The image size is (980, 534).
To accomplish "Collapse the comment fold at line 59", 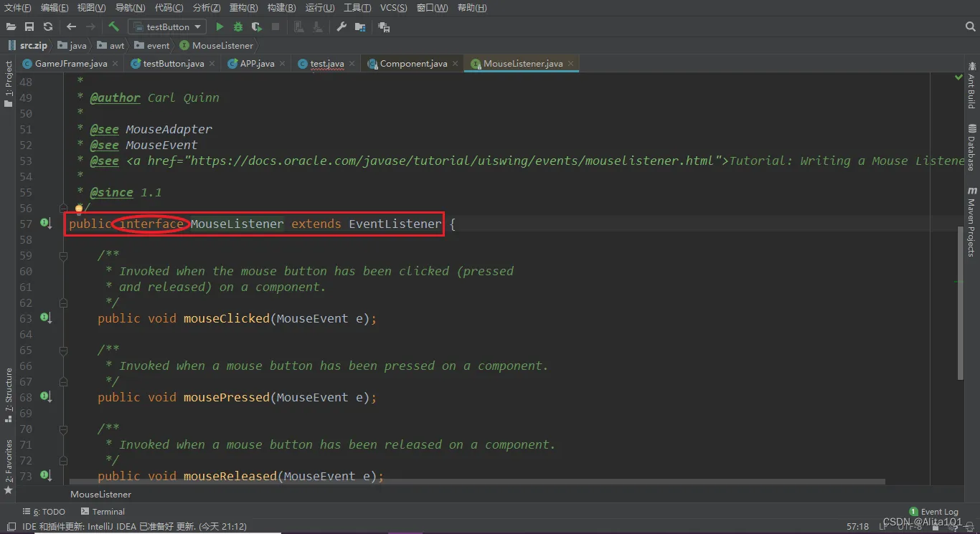I will 64,255.
